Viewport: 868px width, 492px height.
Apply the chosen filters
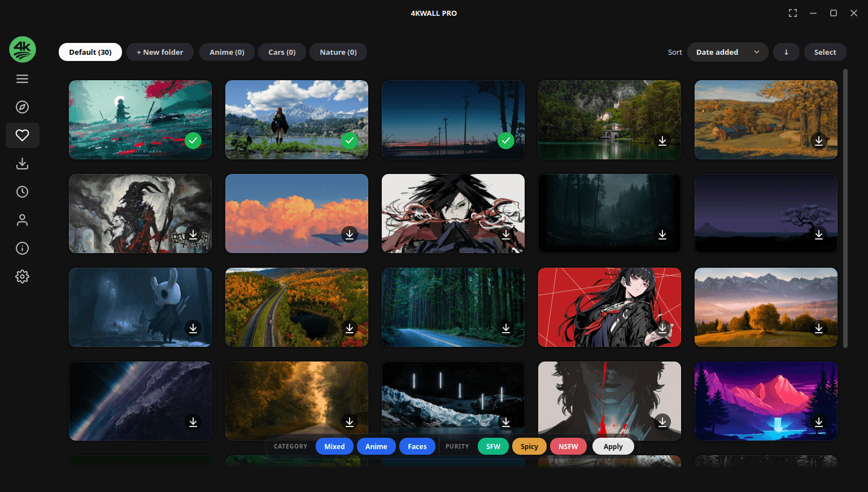[x=613, y=446]
